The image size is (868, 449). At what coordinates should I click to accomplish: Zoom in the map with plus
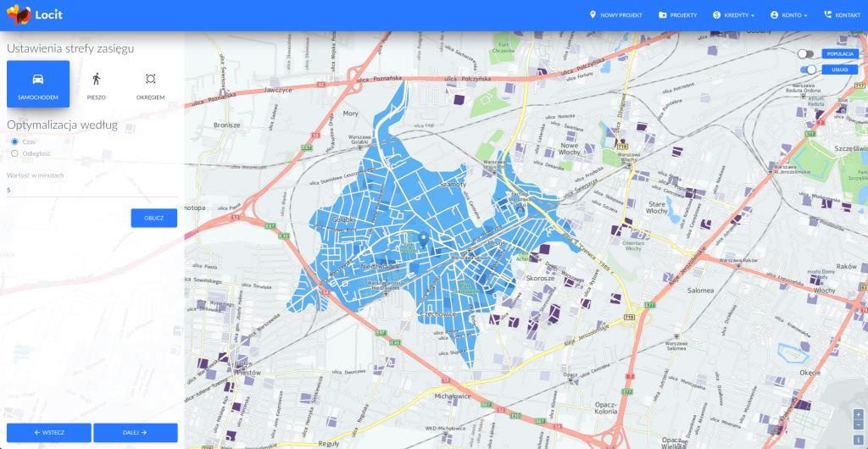858,415
